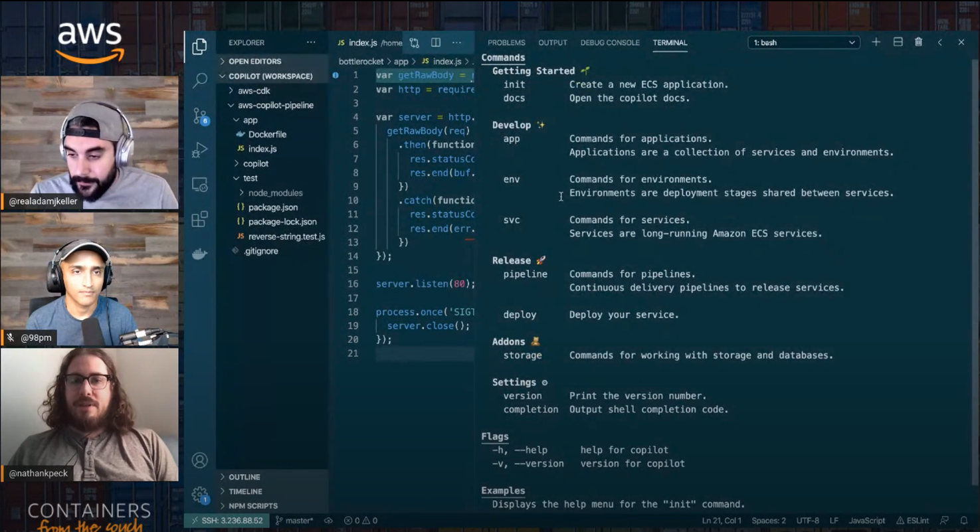
Task: Click the master branch indicator
Action: coord(294,521)
